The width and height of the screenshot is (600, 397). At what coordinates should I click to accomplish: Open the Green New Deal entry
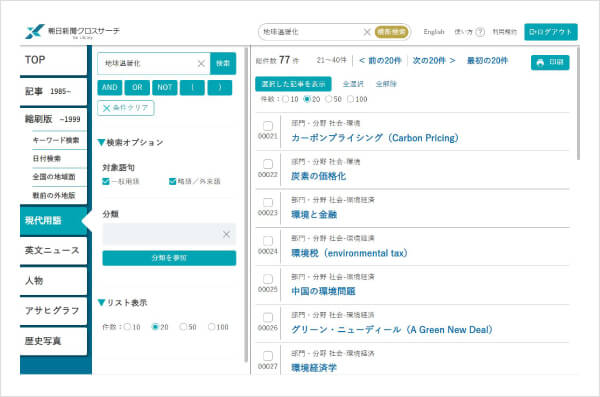392,330
